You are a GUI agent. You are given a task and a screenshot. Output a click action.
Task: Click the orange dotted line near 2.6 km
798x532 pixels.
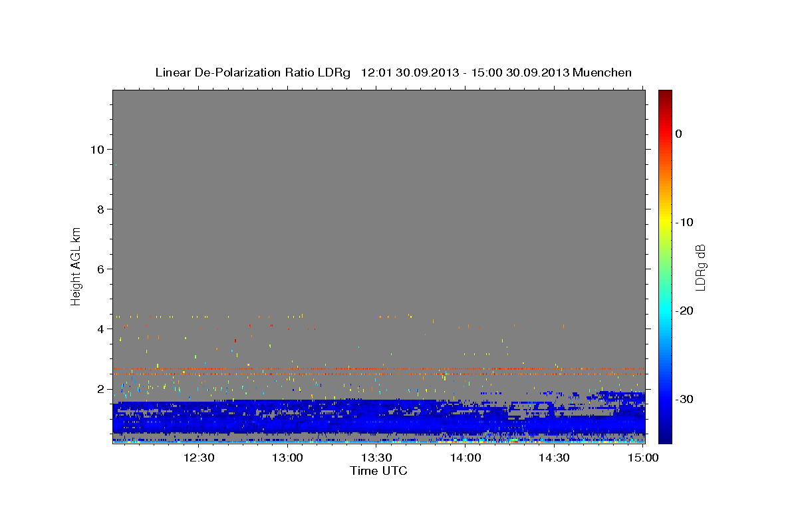coord(378,368)
